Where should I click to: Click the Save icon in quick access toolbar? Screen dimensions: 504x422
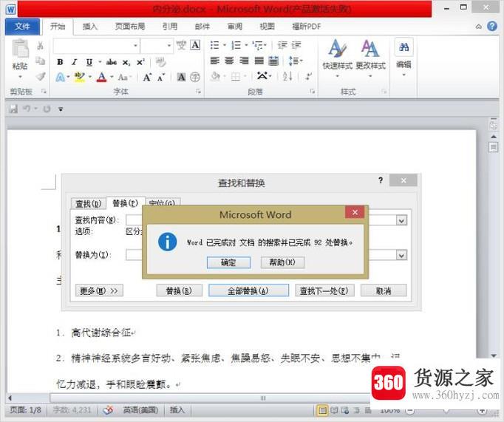(13, 109)
